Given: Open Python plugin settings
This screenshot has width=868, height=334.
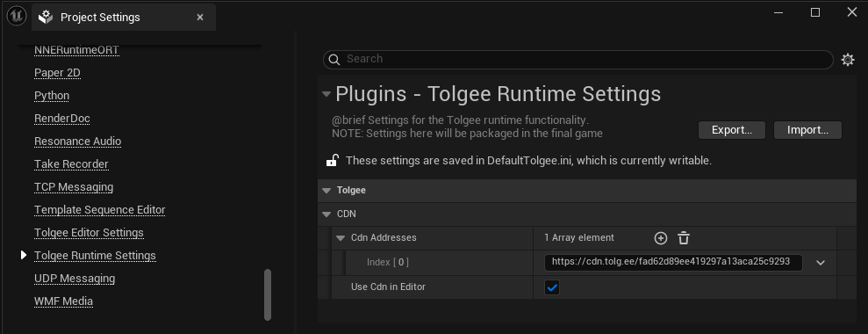Looking at the screenshot, I should point(52,96).
